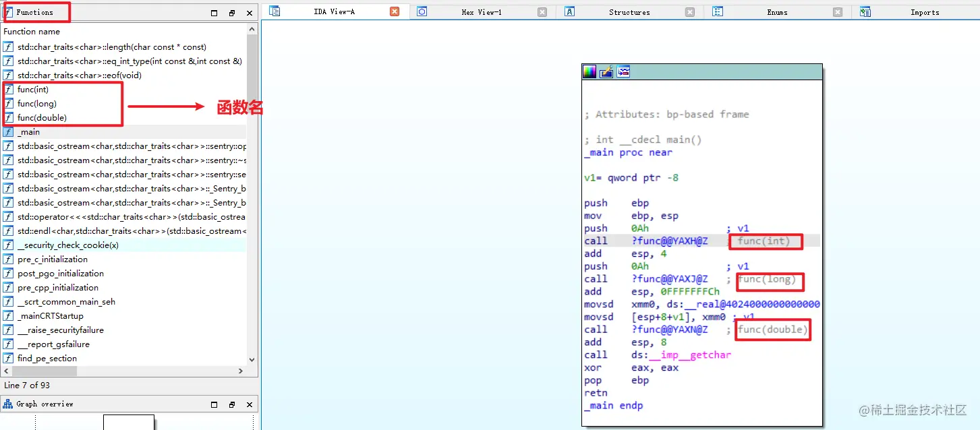This screenshot has width=980, height=430.
Task: Select the __scrt_common_main_seh function
Action: 124,302
